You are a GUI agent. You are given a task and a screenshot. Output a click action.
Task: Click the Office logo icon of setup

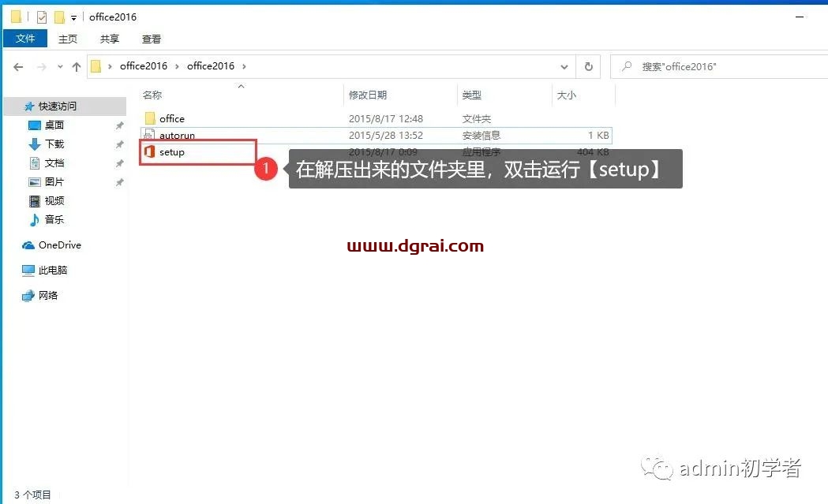click(149, 152)
